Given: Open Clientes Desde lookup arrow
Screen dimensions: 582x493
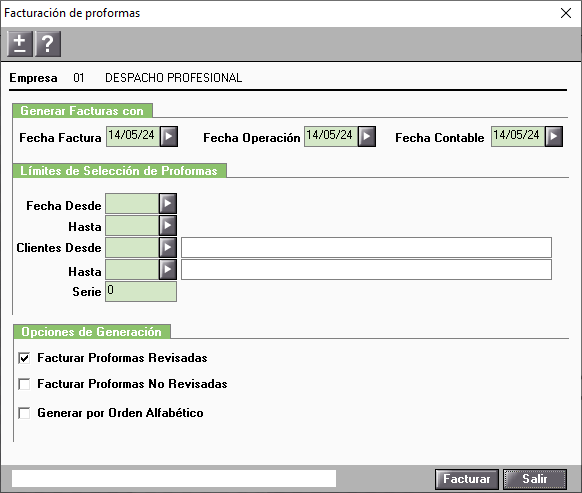Looking at the screenshot, I should 168,247.
